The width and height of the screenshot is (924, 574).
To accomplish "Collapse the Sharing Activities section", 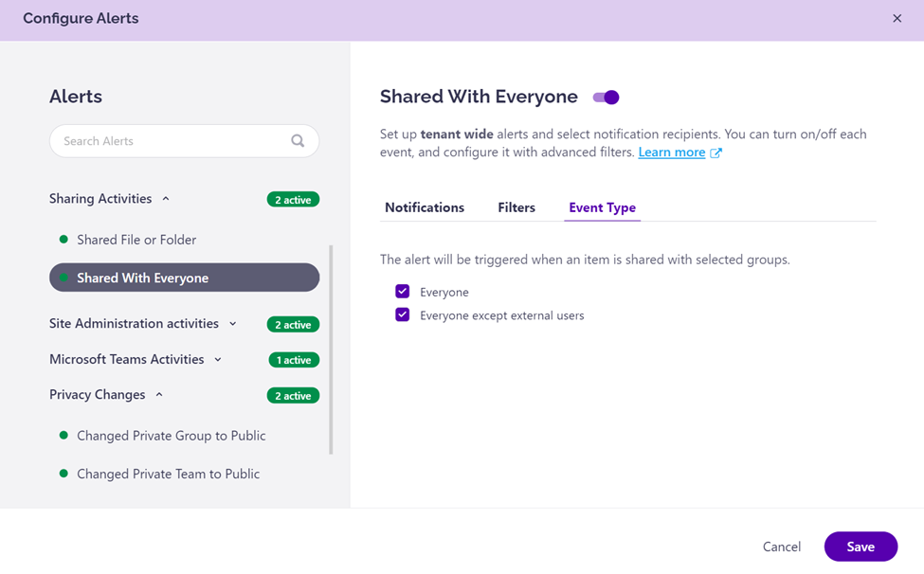I will (166, 199).
